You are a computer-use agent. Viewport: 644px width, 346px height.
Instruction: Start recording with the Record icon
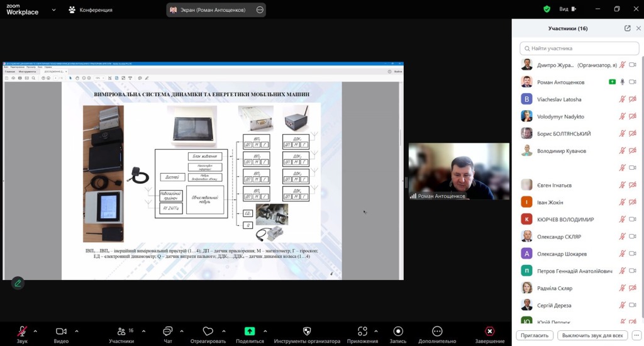click(397, 332)
